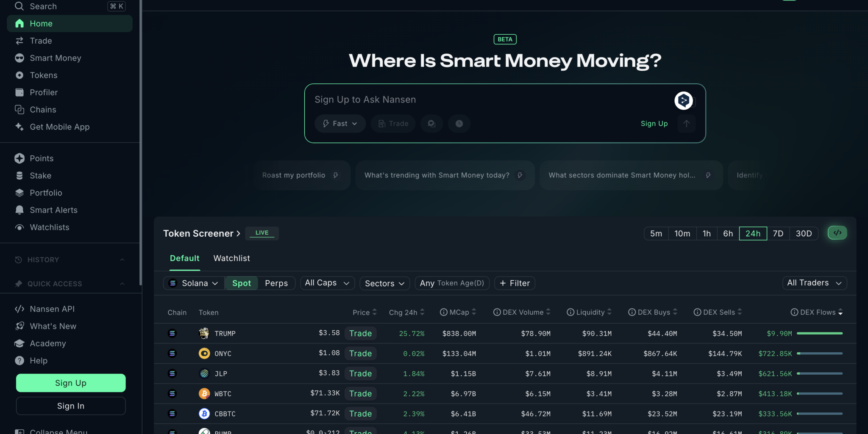Click 'What's trending with Smart Money today?' suggestion

[x=445, y=175]
